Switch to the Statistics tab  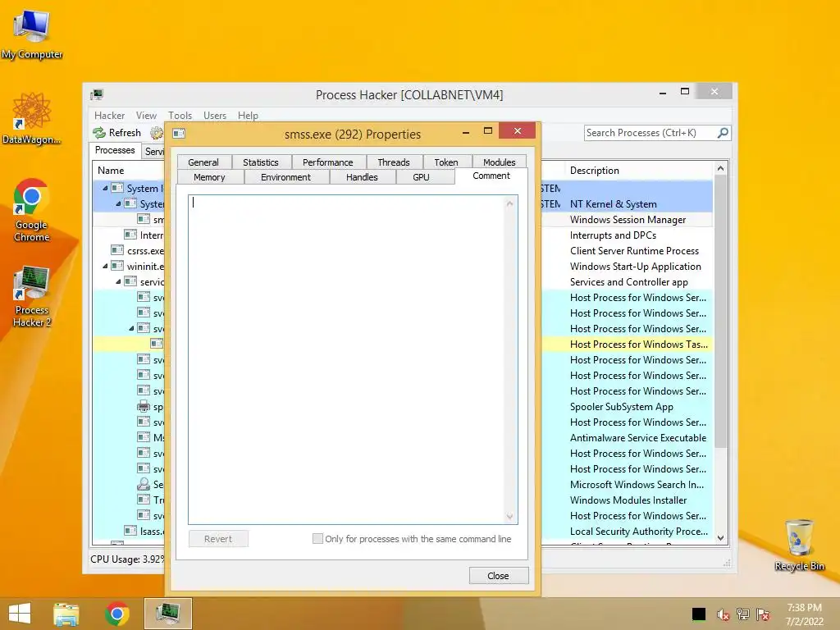tap(261, 162)
